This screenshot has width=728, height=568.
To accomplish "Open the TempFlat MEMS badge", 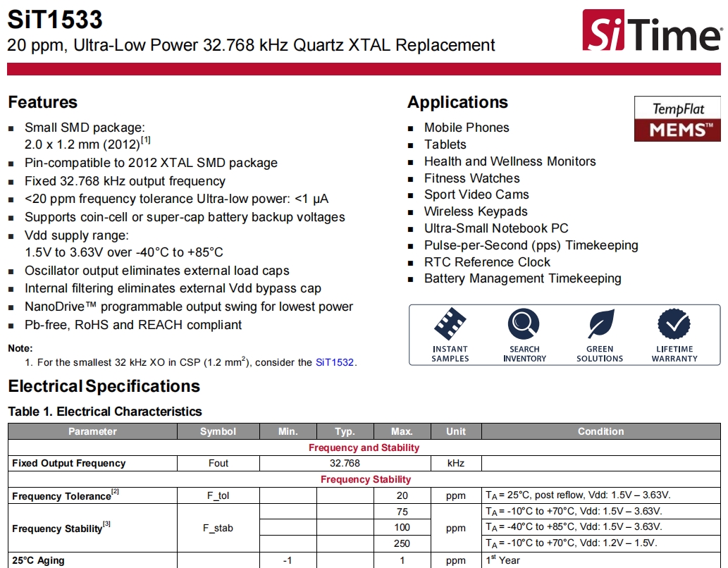I will tap(677, 118).
